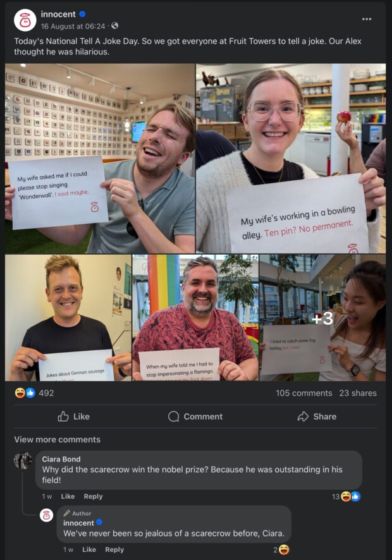
Task: Open the 16 August post timestamp
Action: pyautogui.click(x=73, y=26)
